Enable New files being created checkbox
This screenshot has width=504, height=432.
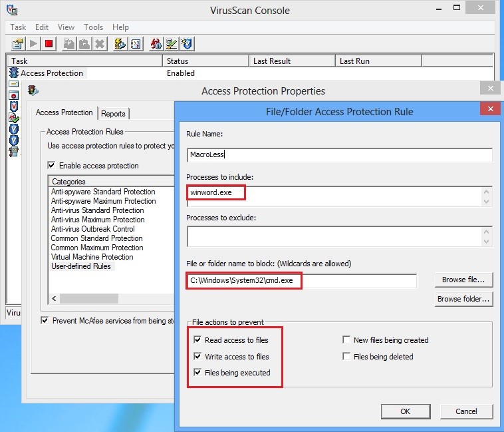[x=346, y=340]
